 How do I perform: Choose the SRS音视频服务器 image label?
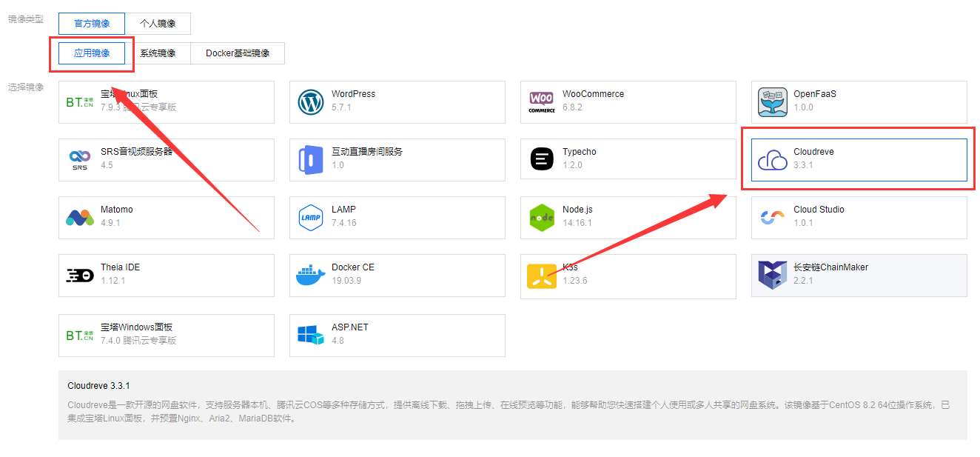(x=136, y=159)
